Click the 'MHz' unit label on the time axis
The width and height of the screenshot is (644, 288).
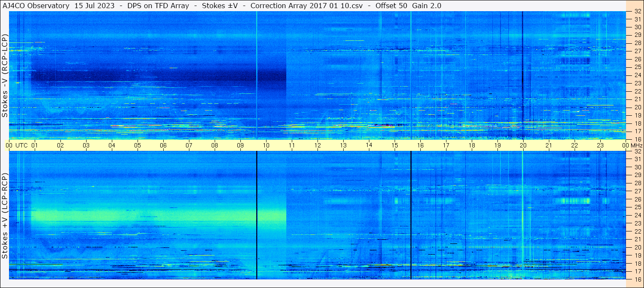point(636,145)
